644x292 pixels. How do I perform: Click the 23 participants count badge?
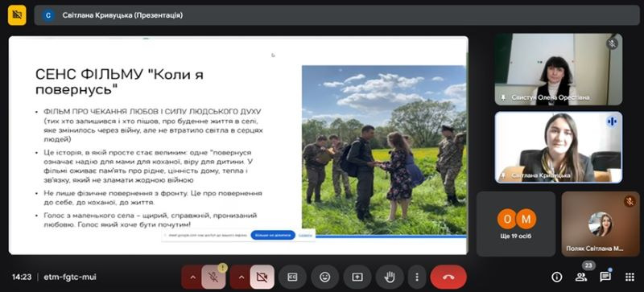[588, 265]
